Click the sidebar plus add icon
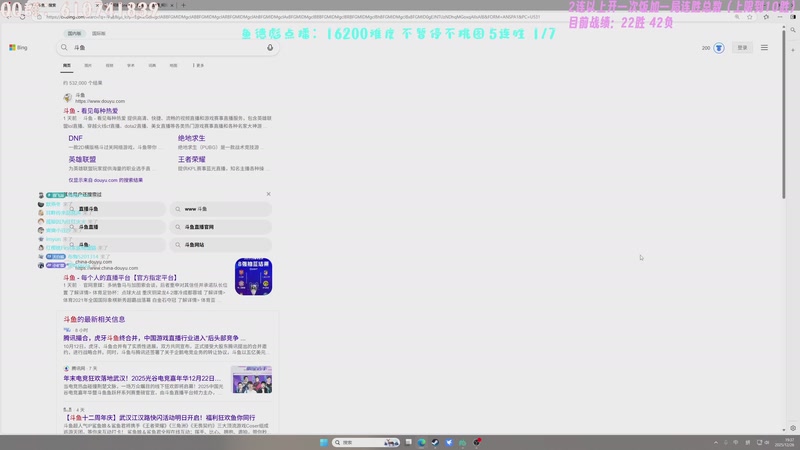This screenshot has width=800, height=450. coord(793,50)
